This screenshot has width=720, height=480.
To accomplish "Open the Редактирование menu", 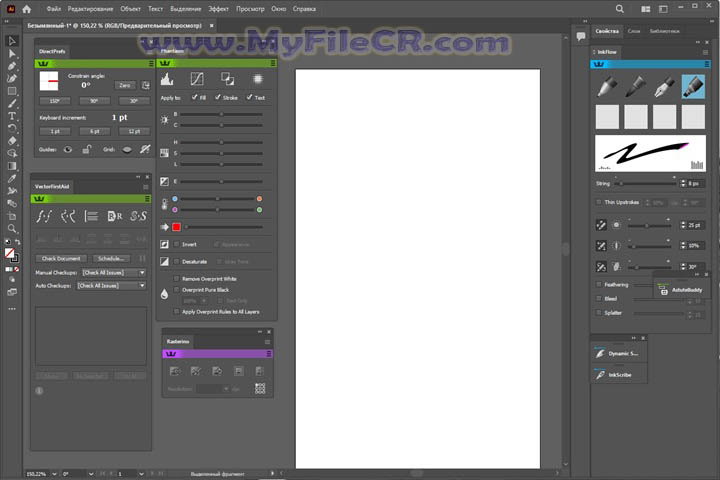I will (90, 9).
